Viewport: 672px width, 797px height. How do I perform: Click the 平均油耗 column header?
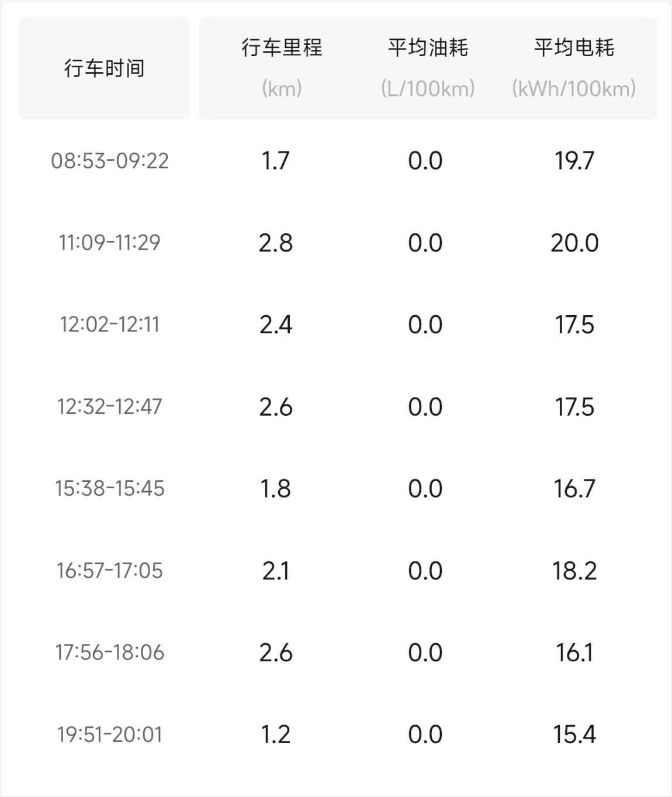[x=428, y=48]
